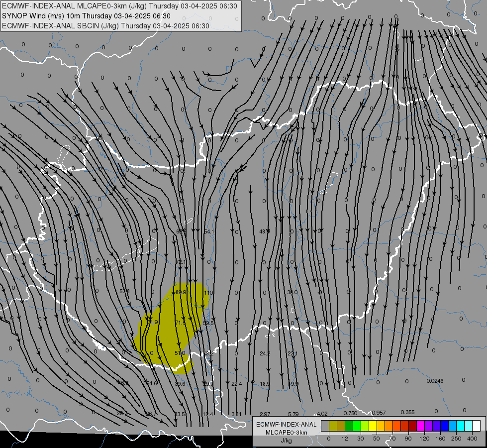Image resolution: width=487 pixels, height=448 pixels.
Task: Click the map value 12.4
Action: tap(208, 414)
